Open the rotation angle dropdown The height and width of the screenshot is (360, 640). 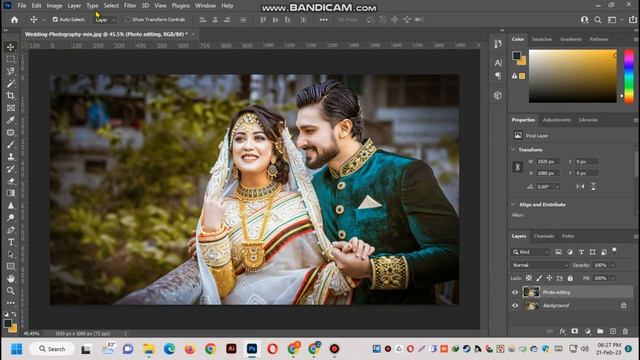coord(557,187)
